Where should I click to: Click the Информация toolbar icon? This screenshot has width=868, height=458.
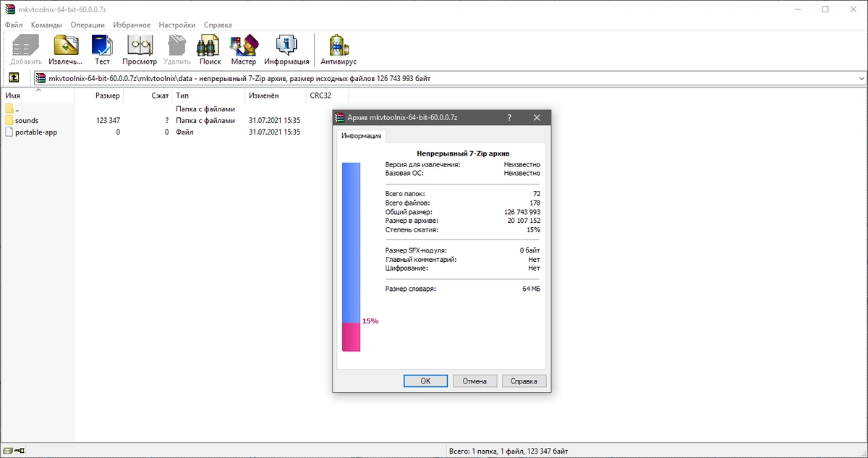pos(286,50)
